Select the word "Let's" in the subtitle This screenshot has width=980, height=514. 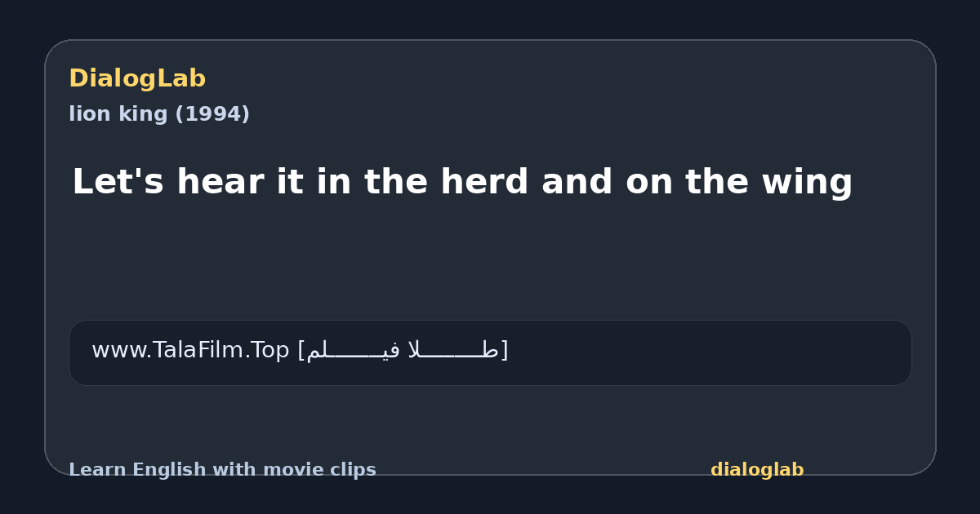(118, 182)
